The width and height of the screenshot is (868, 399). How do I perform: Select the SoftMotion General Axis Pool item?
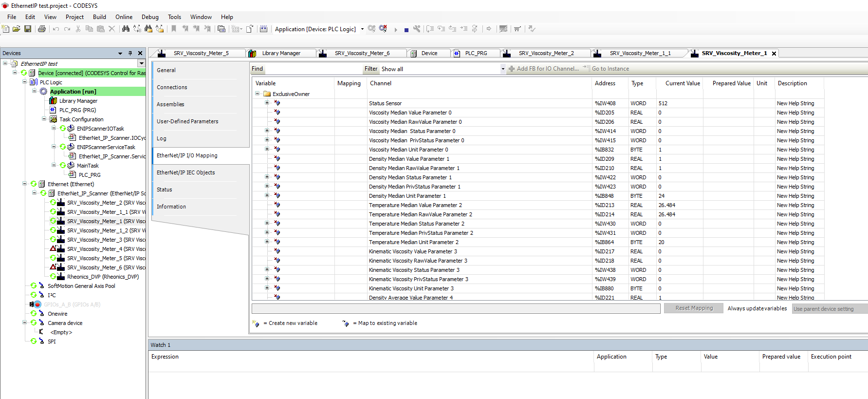(81, 286)
